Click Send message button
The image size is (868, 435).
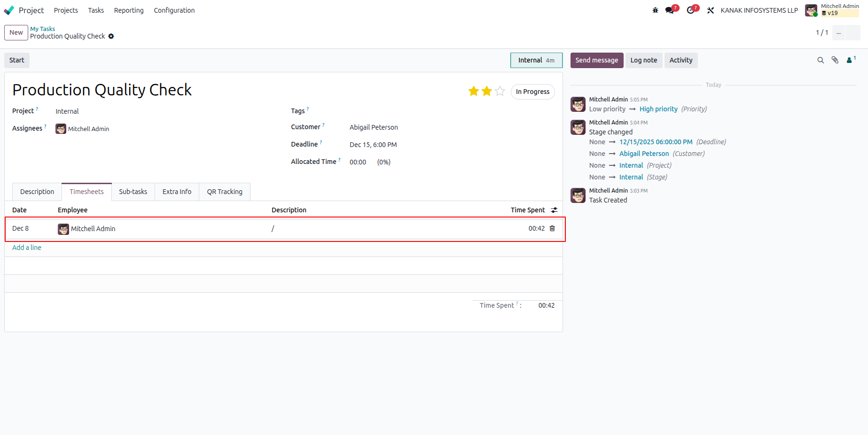597,60
